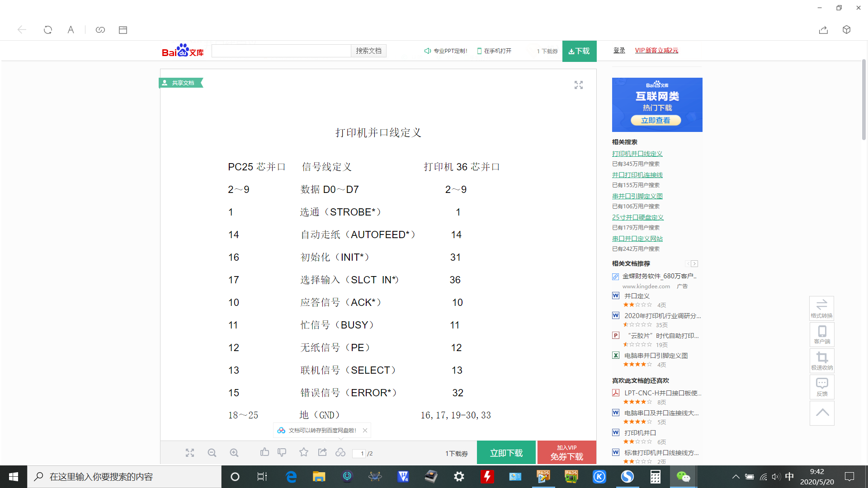
Task: Zoom in the document view
Action: coord(234,453)
